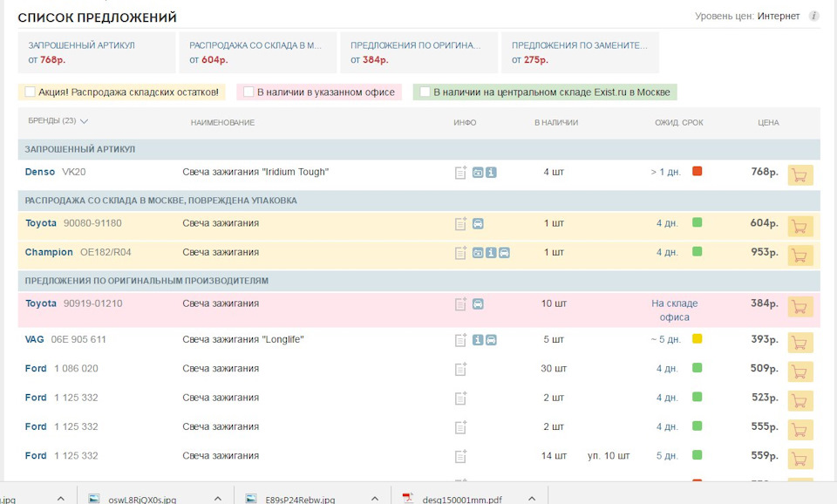Open menu arrow for E89sP24Rebw.jpg download
This screenshot has height=504, width=837.
coord(375,499)
